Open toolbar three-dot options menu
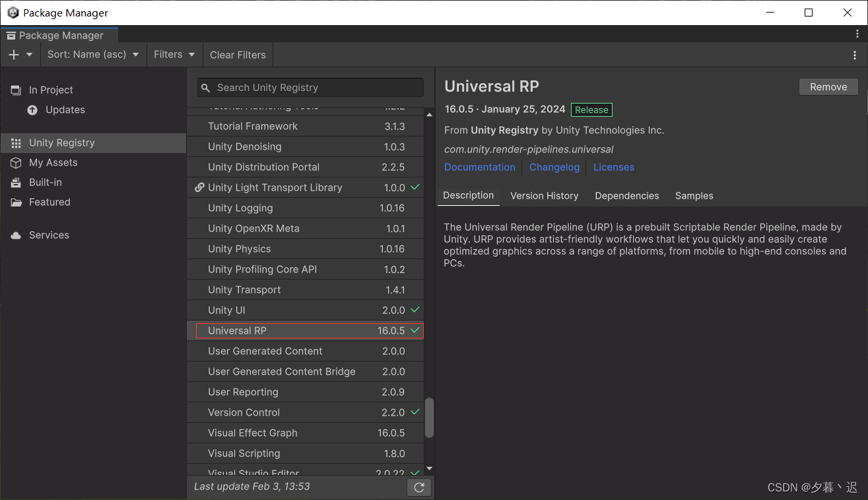This screenshot has height=500, width=868. (855, 55)
